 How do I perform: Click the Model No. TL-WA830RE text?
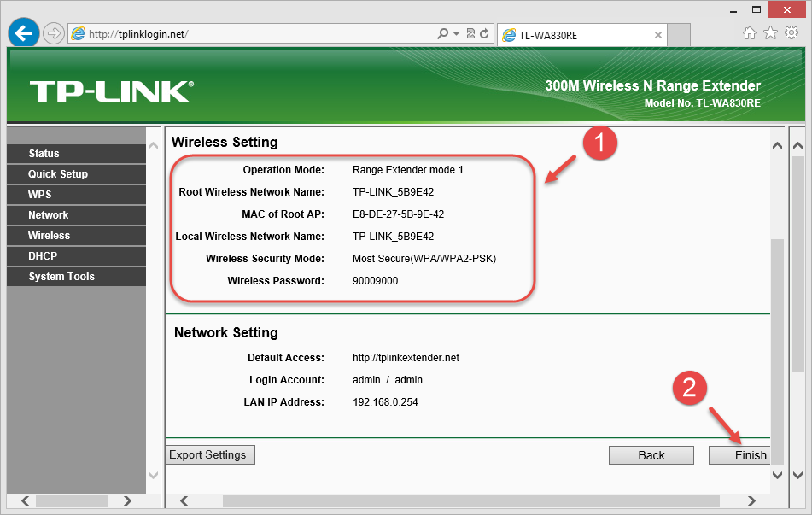pyautogui.click(x=702, y=103)
